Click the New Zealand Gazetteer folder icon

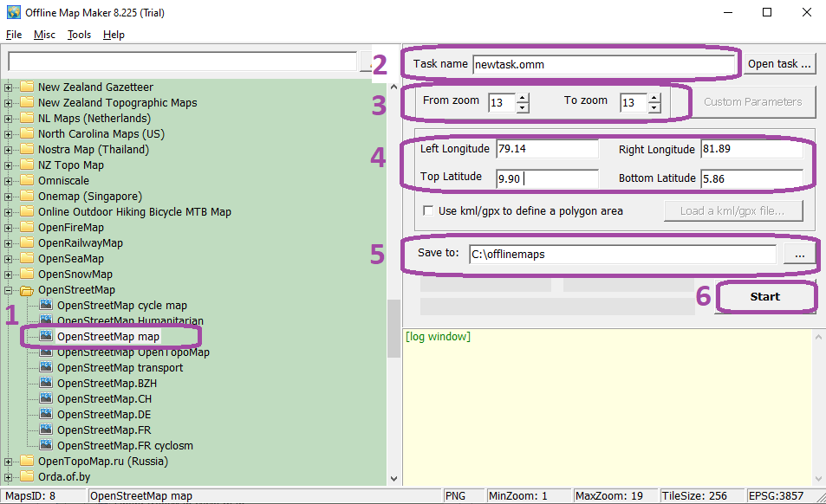(x=27, y=87)
